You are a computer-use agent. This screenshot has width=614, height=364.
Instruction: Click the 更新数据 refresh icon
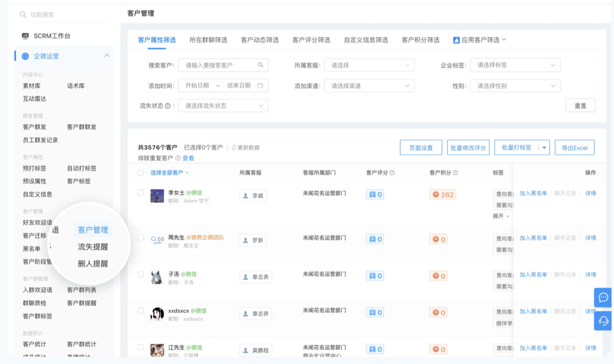tap(234, 147)
